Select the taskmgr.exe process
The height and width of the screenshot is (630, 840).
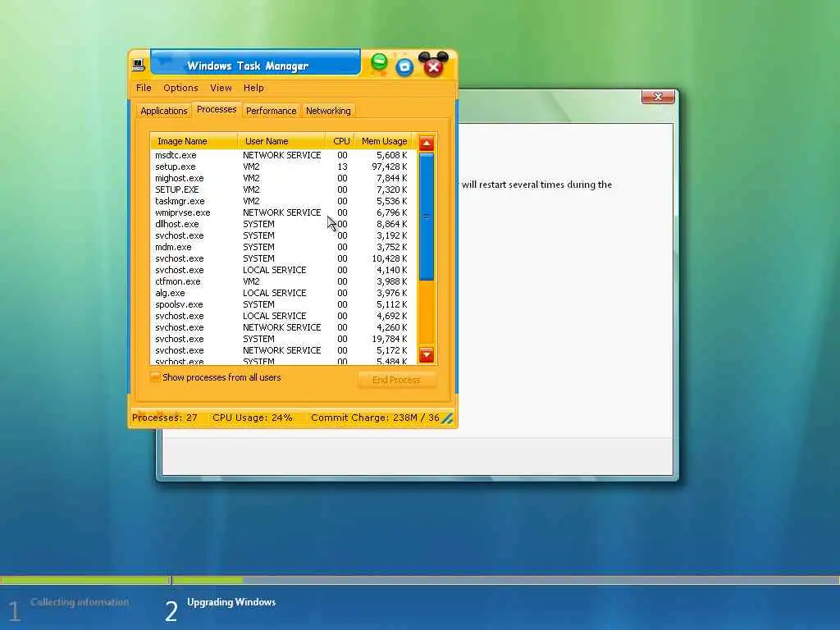(283, 202)
